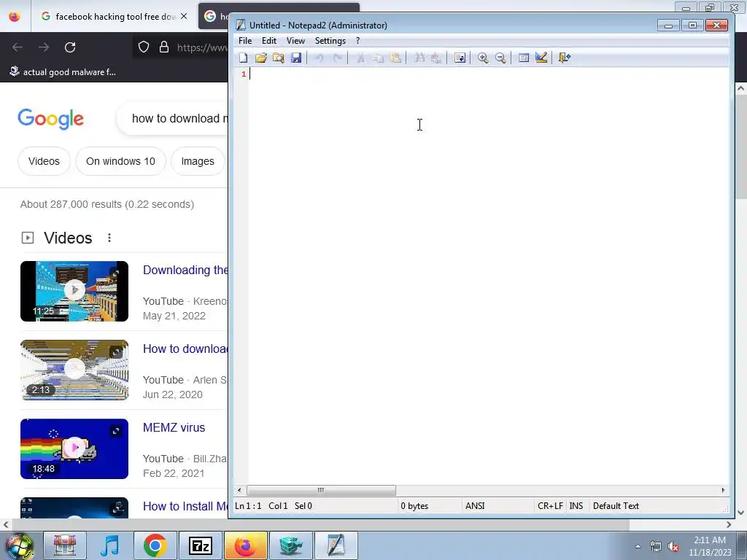Click the Exit door icon in toolbar
Image resolution: width=747 pixels, height=560 pixels.
(x=565, y=58)
